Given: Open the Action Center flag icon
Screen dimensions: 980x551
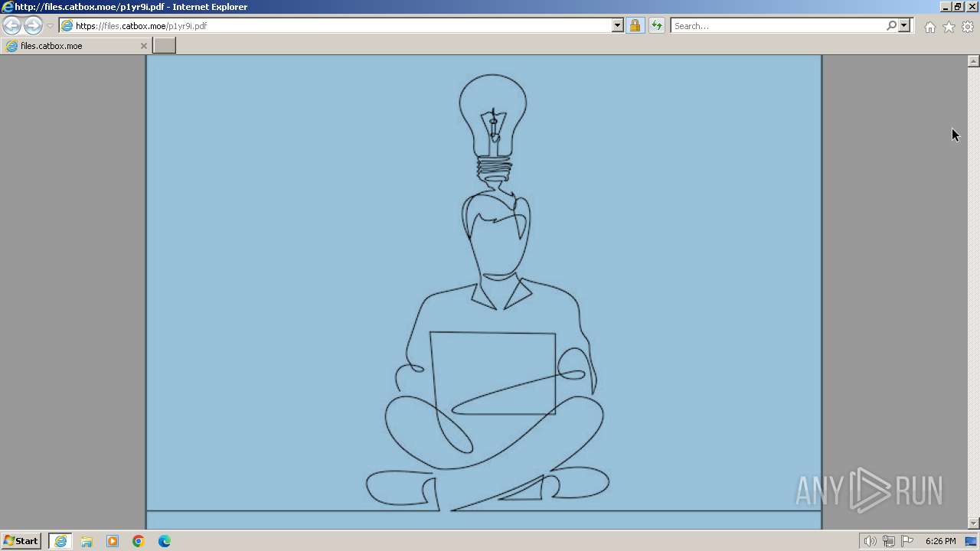Looking at the screenshot, I should (x=907, y=541).
